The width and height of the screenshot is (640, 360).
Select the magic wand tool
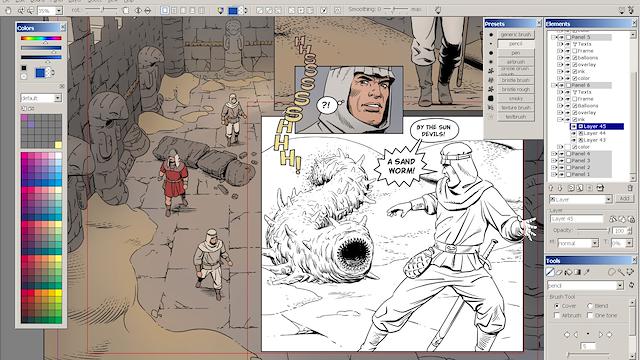coord(621,272)
